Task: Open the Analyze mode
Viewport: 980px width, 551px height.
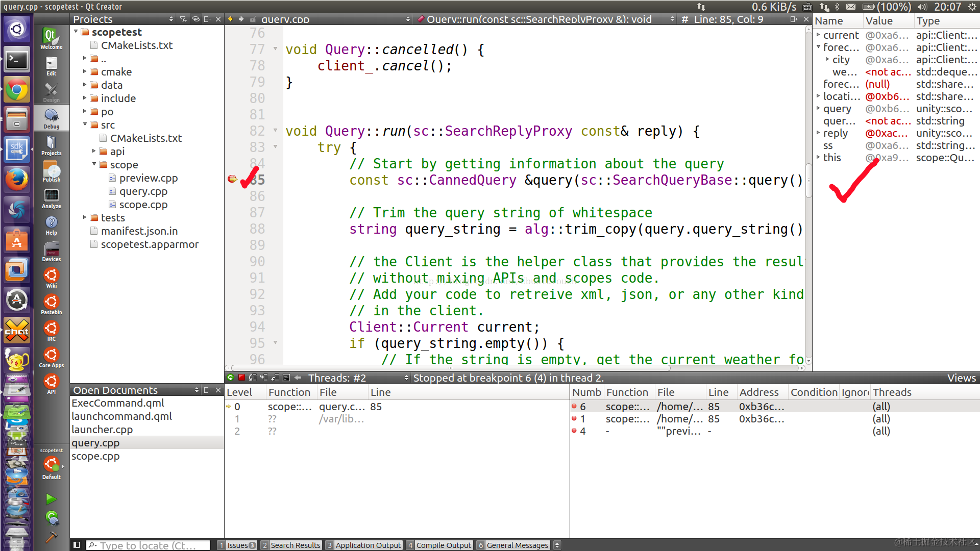Action: (51, 198)
